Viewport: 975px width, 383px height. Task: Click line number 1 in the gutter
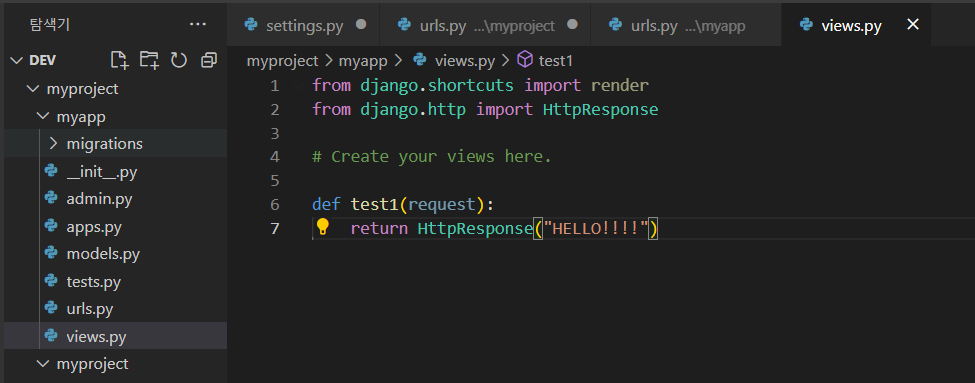coord(274,85)
